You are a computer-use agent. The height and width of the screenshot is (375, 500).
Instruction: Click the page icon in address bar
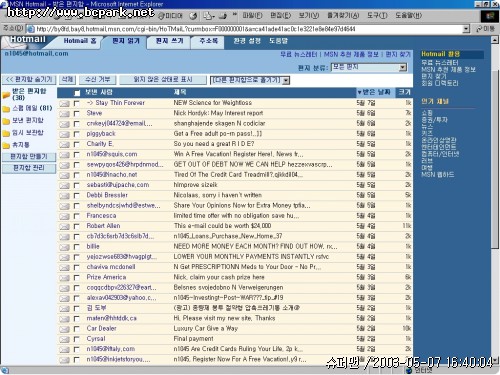point(30,29)
